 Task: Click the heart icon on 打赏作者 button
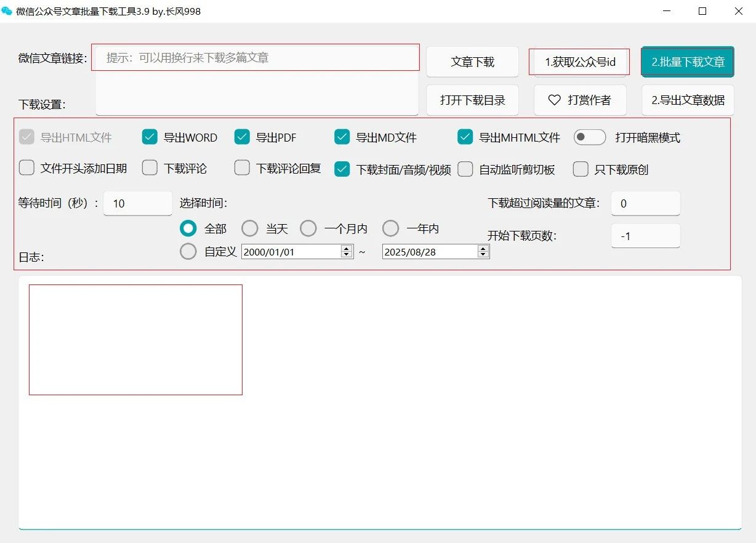tap(554, 100)
